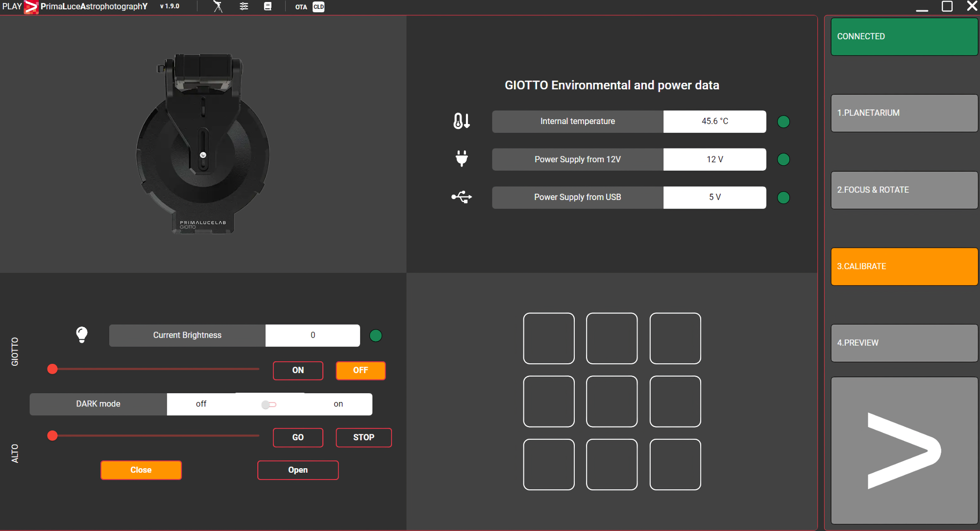Screen dimensions: 980x531
Task: Click the green status dot for Current Brightness
Action: click(376, 335)
